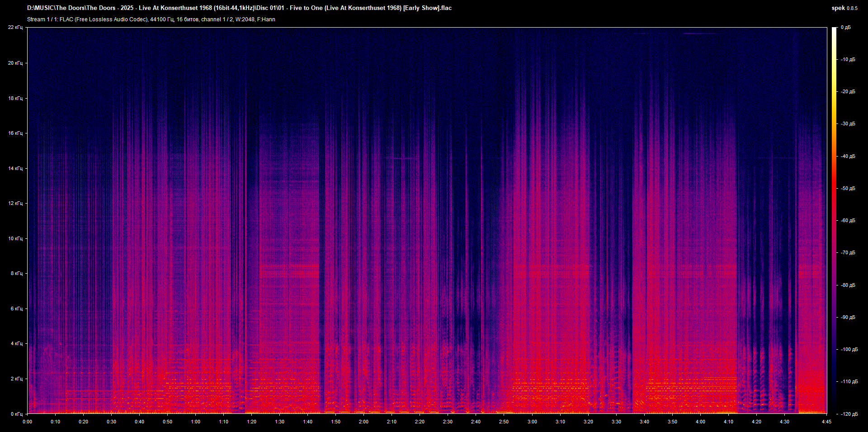Select the 2:30 time axis marker
This screenshot has height=432, width=868.
coord(448,422)
